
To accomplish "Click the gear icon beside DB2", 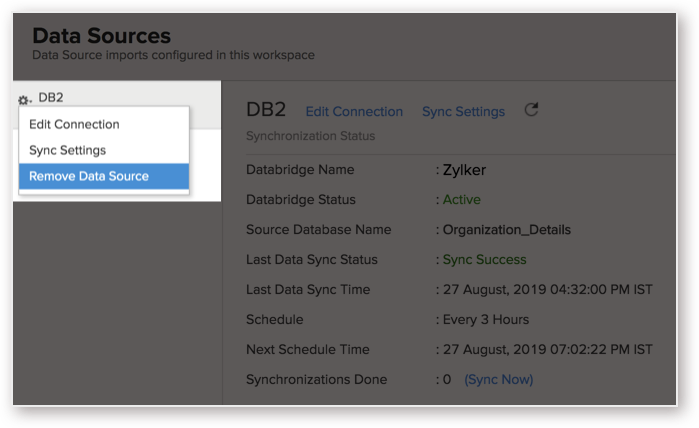I will (x=24, y=100).
